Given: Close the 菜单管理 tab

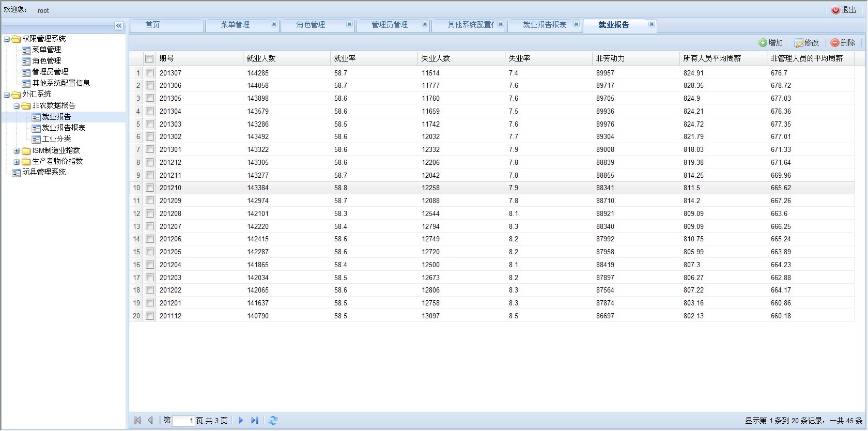Looking at the screenshot, I should [274, 24].
